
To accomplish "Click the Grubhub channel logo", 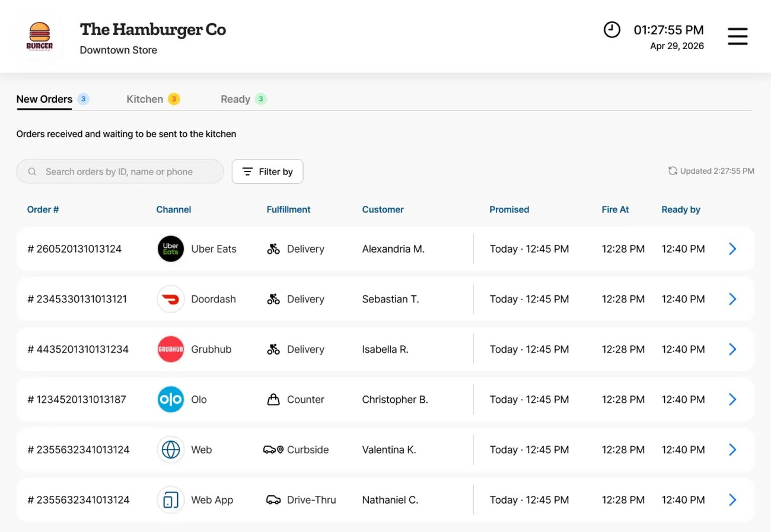I will 171,349.
